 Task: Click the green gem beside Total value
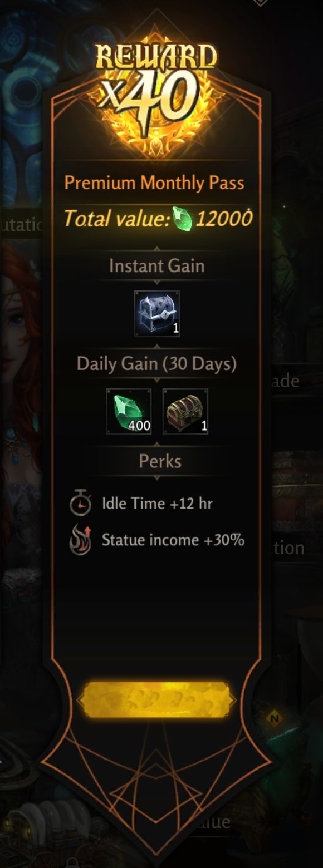[x=182, y=219]
